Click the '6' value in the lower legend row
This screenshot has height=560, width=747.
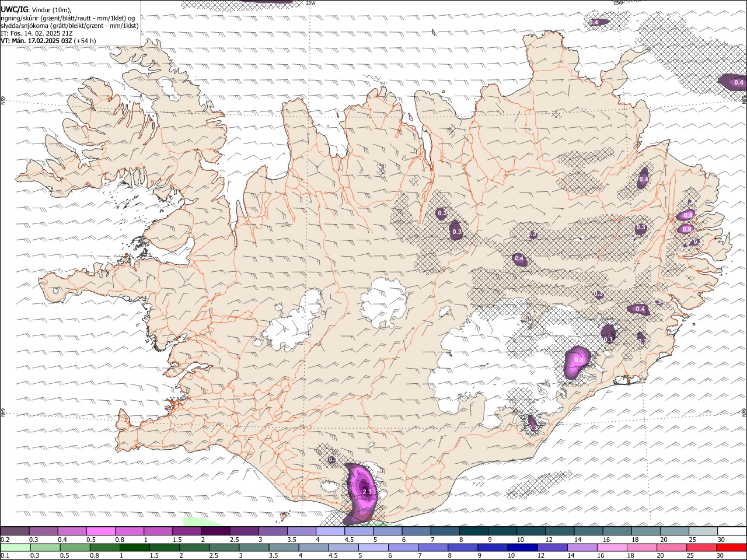[x=389, y=556]
